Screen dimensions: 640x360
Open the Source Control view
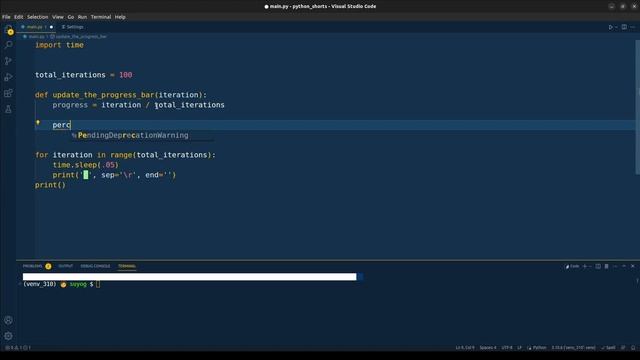[x=8, y=61]
